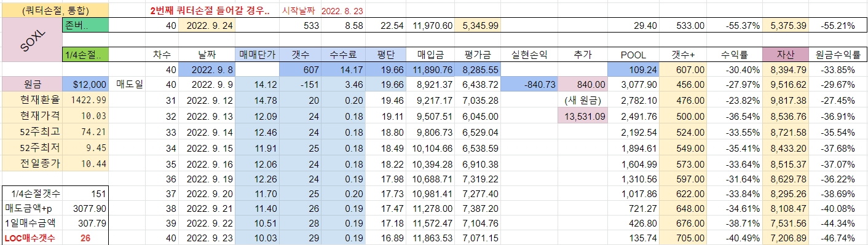
Task: Select the green 1/4손절.. cell
Action: pyautogui.click(x=85, y=54)
